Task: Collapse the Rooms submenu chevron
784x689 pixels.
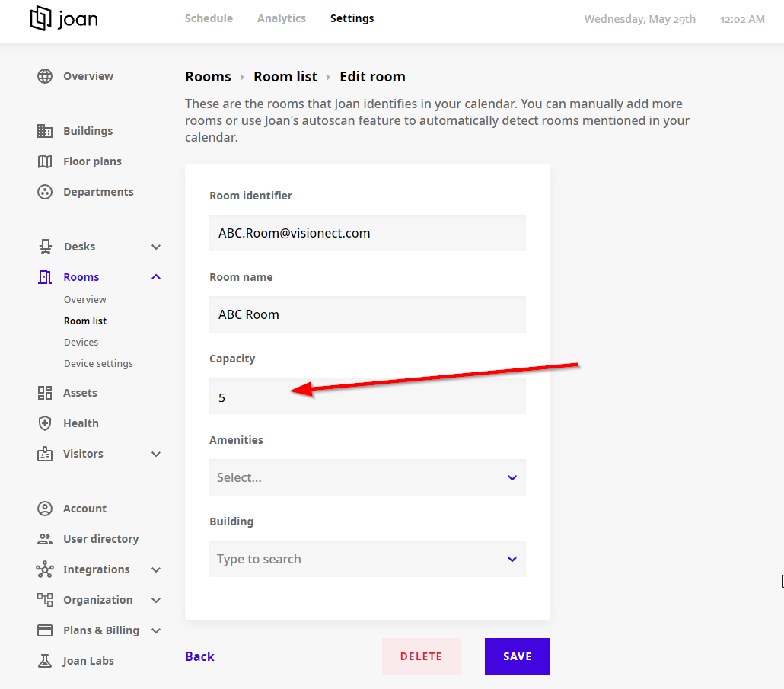Action: coord(156,277)
